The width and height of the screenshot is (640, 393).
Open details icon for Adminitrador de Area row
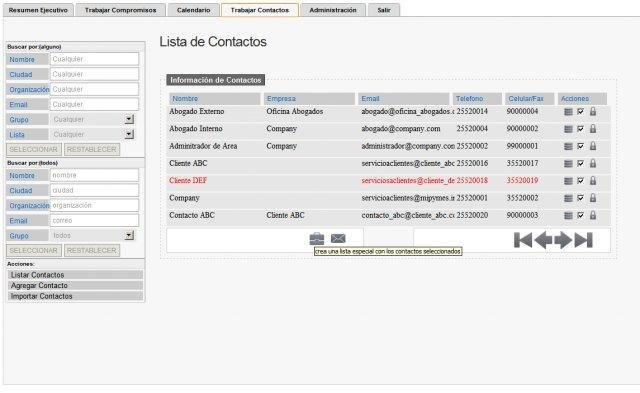click(568, 147)
